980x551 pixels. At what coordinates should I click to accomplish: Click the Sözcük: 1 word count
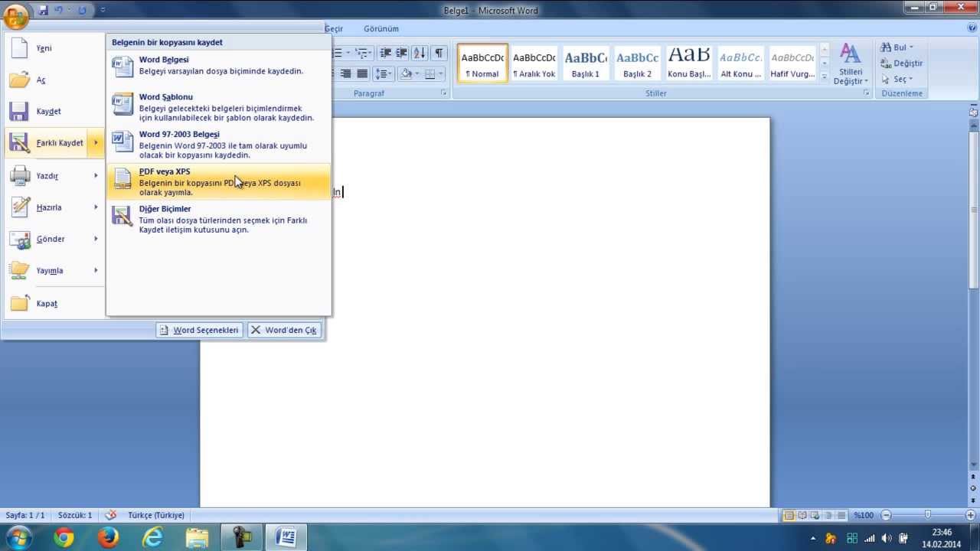point(75,516)
